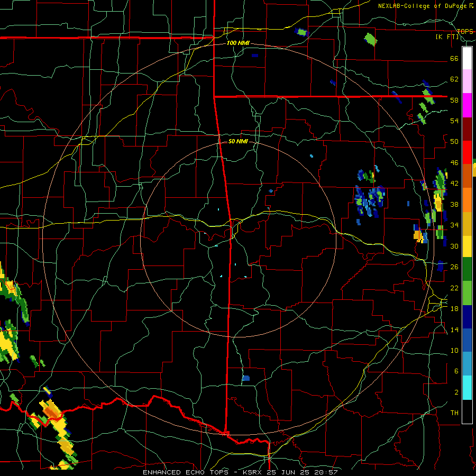The width and height of the screenshot is (476, 476).
Task: Click the magenta legend color band
Action: pos(467,105)
